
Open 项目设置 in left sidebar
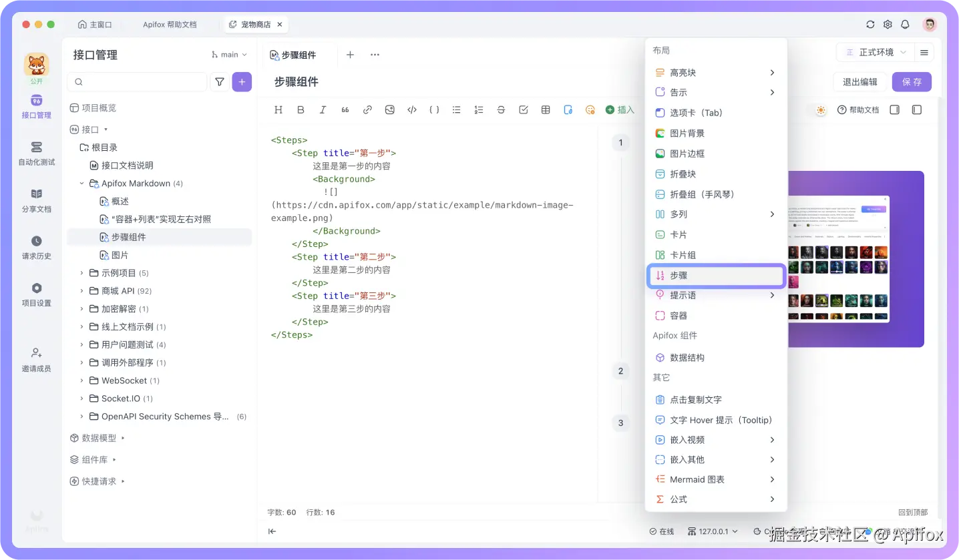point(36,294)
